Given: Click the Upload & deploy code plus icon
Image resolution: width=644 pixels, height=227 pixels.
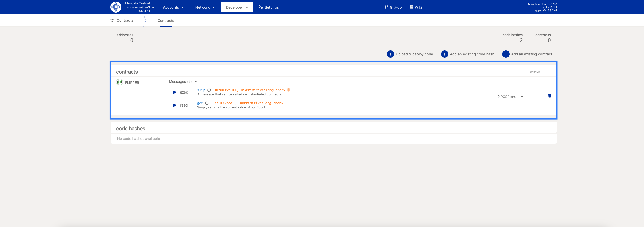Looking at the screenshot, I should (x=390, y=54).
